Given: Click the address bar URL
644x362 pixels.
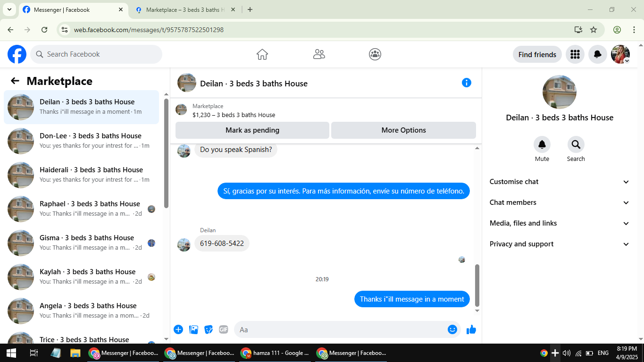Looking at the screenshot, I should (149, 30).
